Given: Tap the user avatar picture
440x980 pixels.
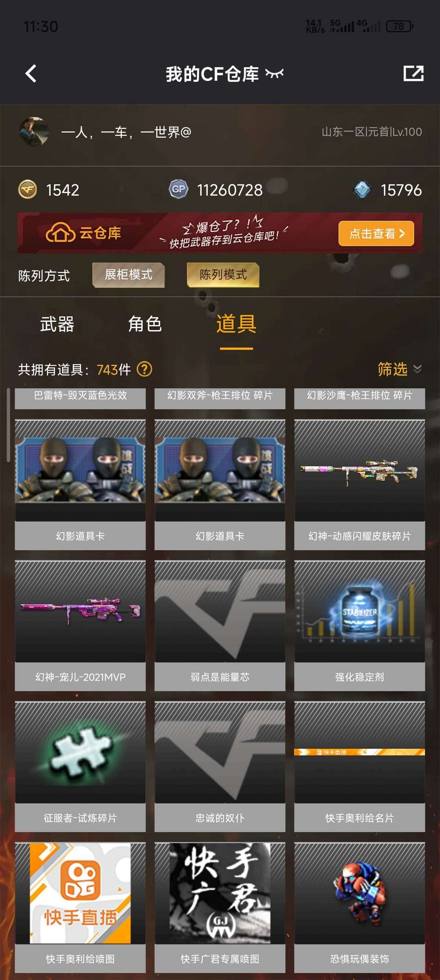Looking at the screenshot, I should 34,132.
